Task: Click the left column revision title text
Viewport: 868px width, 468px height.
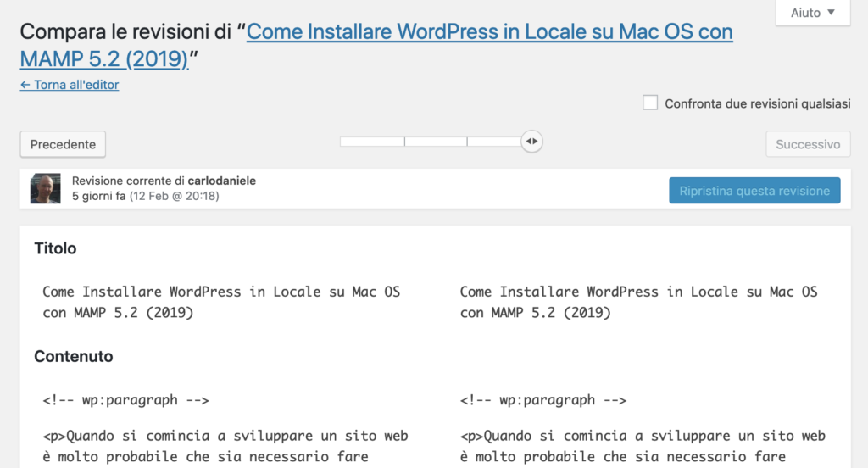Action: tap(221, 302)
